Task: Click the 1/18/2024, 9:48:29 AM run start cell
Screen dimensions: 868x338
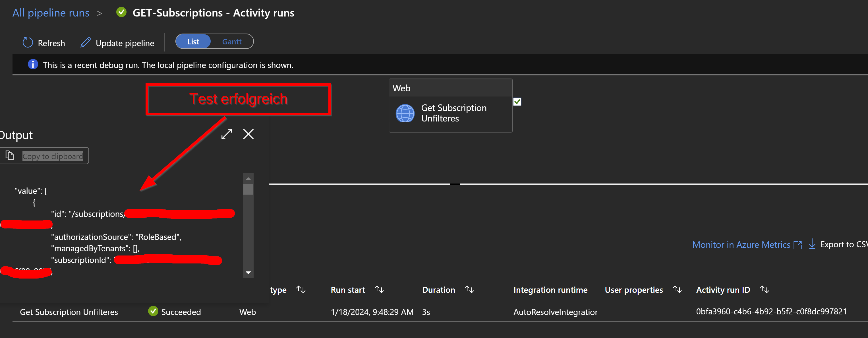Action: click(372, 312)
